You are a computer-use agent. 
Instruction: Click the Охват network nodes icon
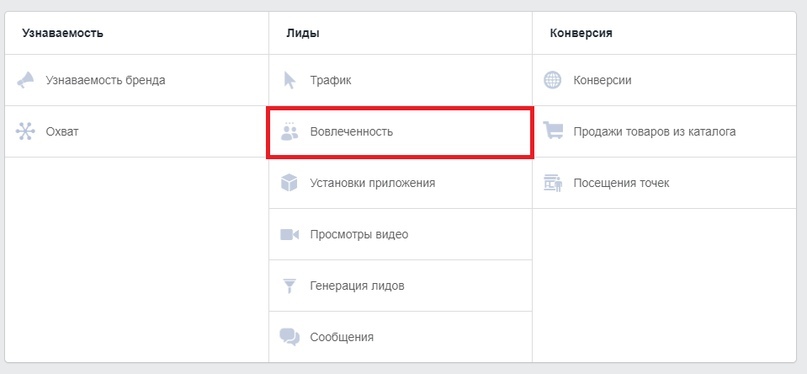tap(25, 132)
